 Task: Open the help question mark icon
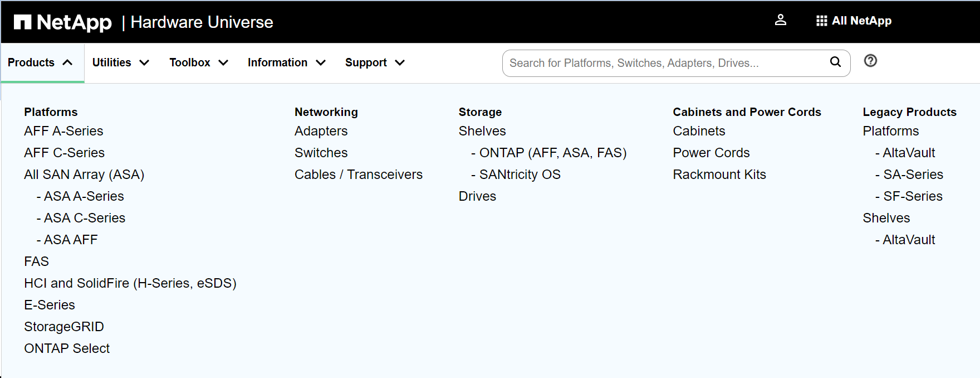[x=870, y=61]
